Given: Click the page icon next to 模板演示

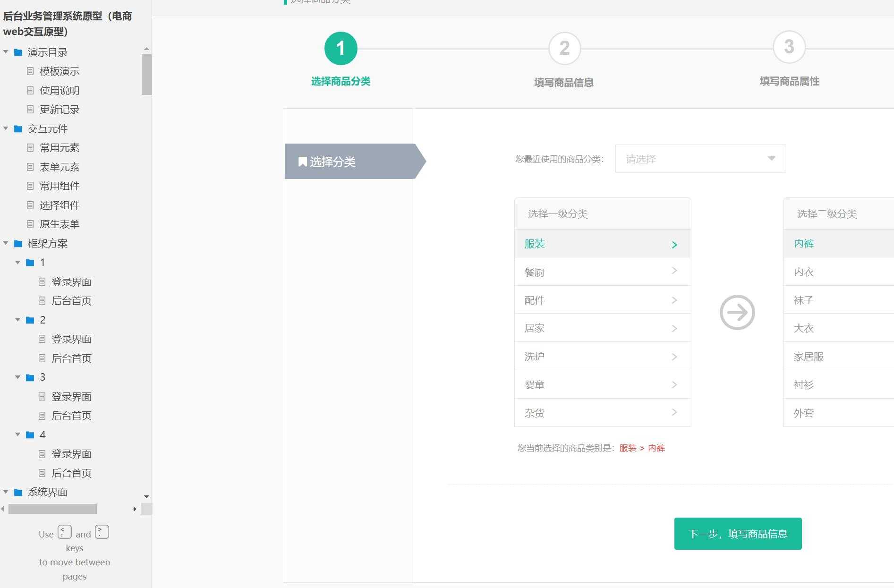Looking at the screenshot, I should 30,71.
